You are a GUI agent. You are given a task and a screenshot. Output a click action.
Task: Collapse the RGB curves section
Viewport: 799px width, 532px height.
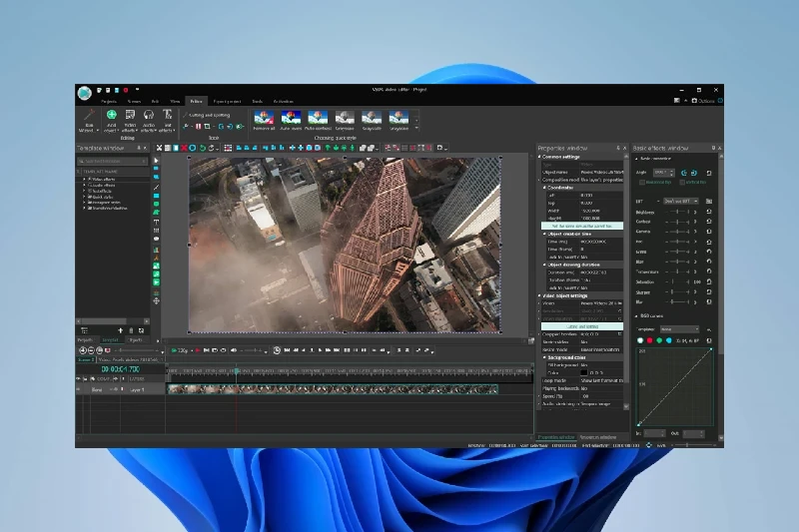click(636, 316)
